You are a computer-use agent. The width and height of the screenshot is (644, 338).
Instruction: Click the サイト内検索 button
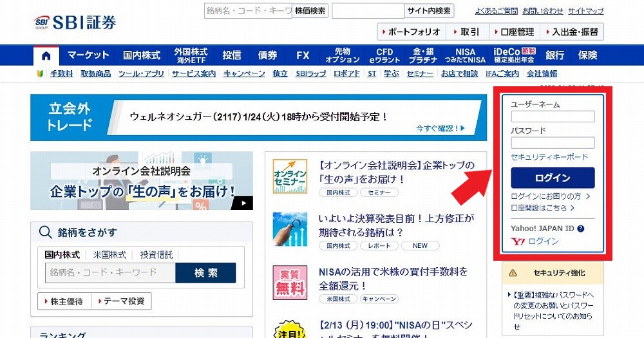click(429, 11)
